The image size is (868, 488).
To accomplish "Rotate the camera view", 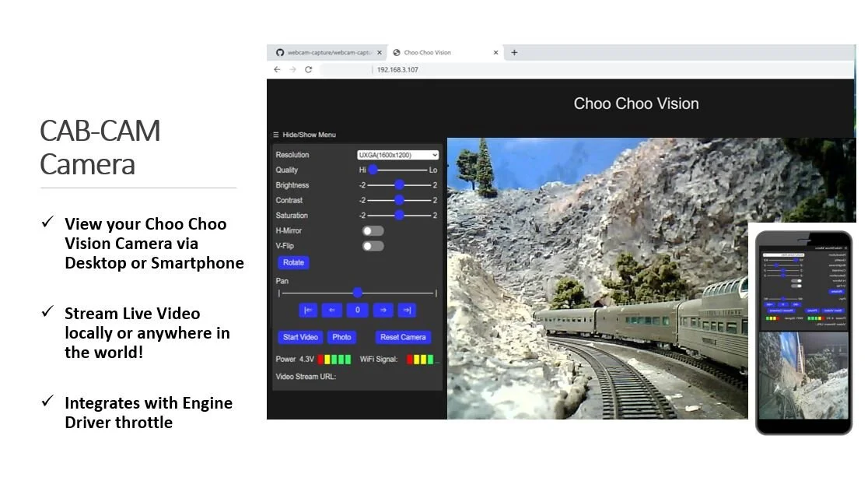I will [x=292, y=262].
